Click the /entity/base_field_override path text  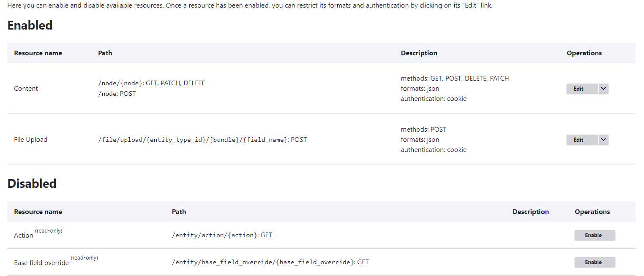[x=270, y=262]
